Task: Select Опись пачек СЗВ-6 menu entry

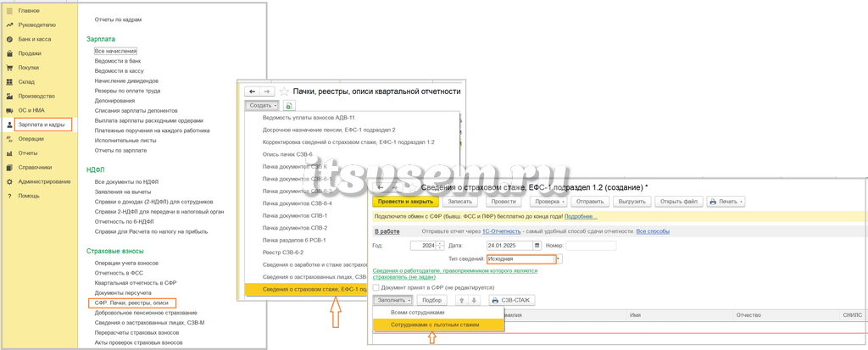Action: point(289,154)
